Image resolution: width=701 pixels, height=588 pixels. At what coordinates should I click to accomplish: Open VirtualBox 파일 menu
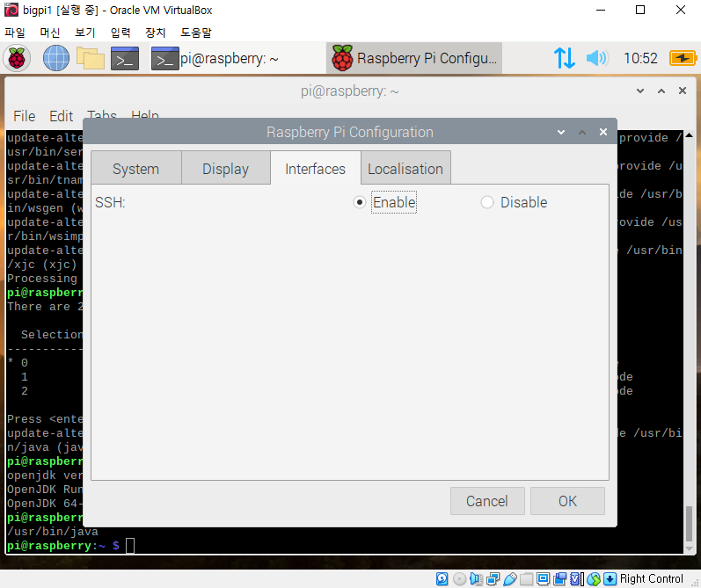[15, 33]
